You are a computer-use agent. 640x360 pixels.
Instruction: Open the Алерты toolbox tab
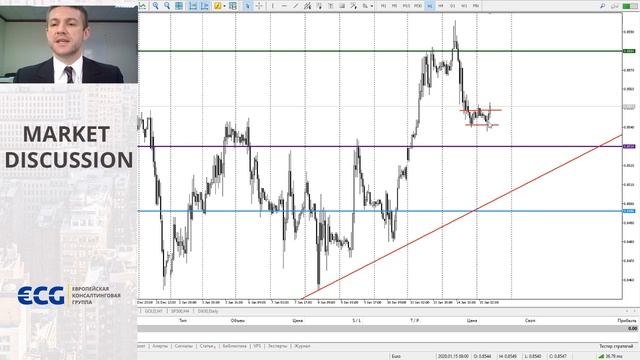(x=160, y=346)
